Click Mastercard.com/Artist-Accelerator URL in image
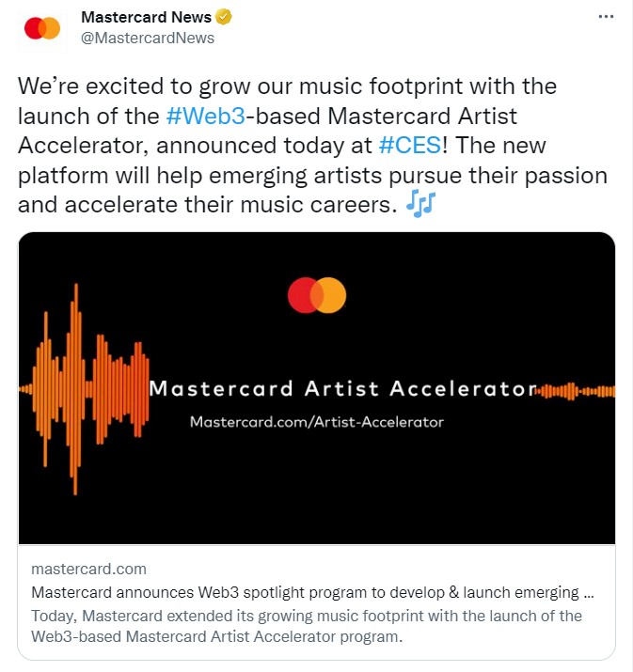 pyautogui.click(x=316, y=422)
